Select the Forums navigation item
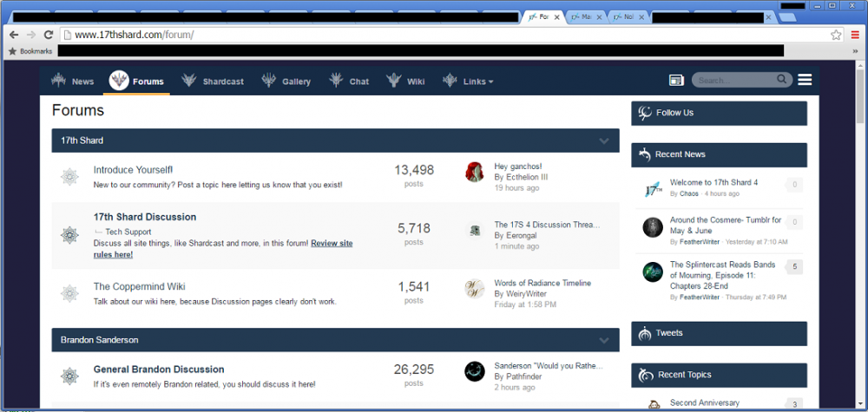The width and height of the screenshot is (868, 412). (137, 81)
